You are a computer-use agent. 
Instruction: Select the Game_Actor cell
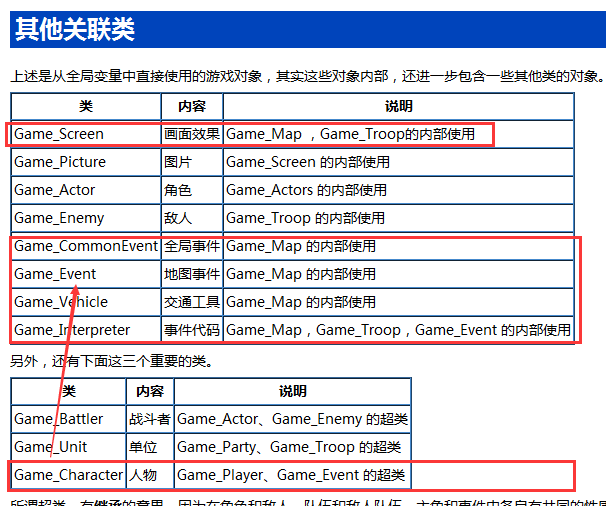pos(86,190)
